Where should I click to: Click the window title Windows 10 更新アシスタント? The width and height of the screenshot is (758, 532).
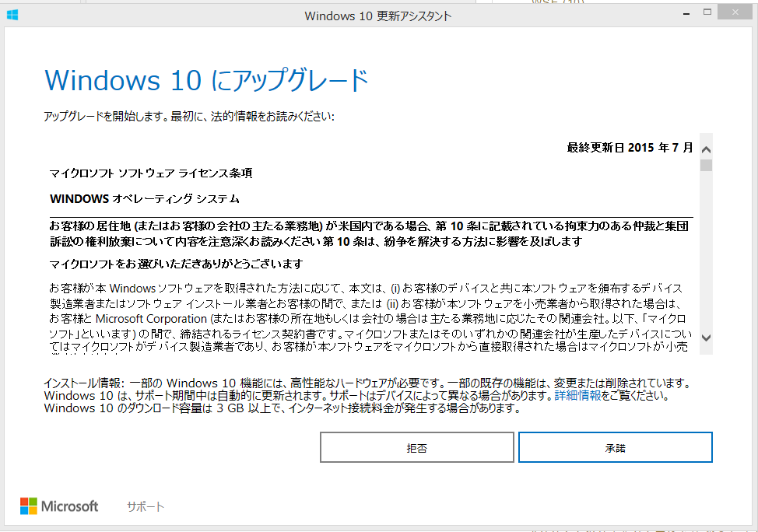click(378, 16)
